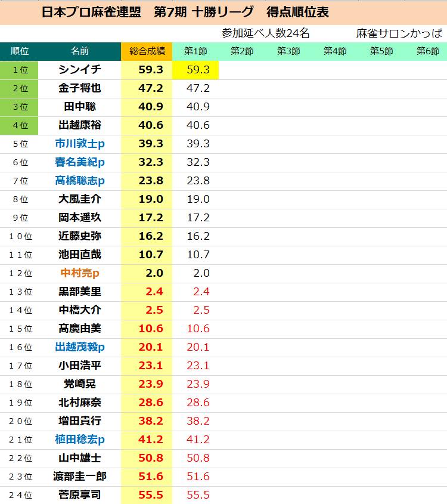Click the bold red 20.1 total score
Image resolution: width=447 pixels, height=504 pixels.
[151, 347]
